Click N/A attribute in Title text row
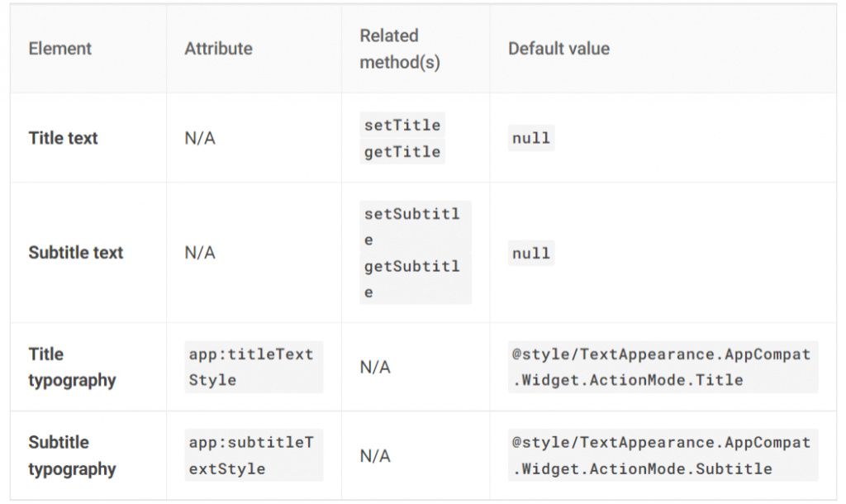Screen dimensions: 846x504 pyautogui.click(x=200, y=138)
